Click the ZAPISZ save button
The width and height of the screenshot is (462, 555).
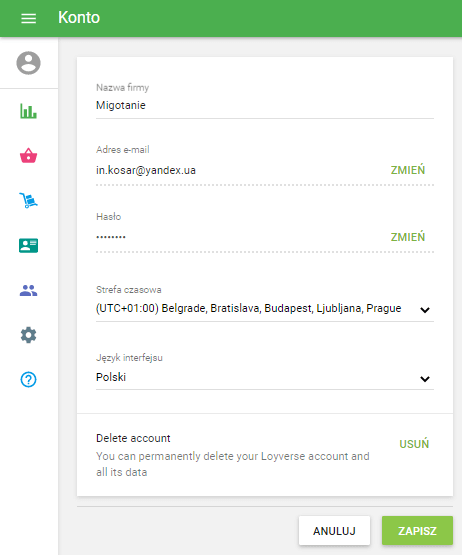pos(417,531)
